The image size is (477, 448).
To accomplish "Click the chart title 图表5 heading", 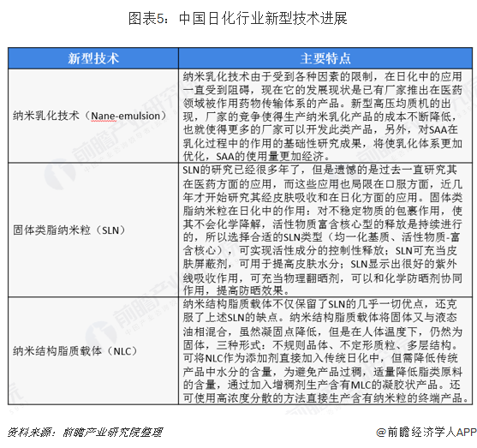I will pyautogui.click(x=237, y=19).
